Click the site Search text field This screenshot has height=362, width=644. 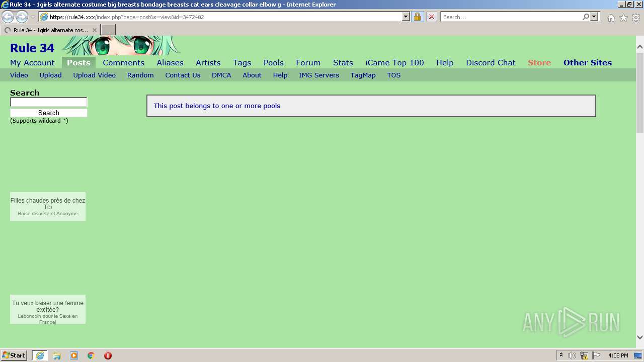coord(49,102)
